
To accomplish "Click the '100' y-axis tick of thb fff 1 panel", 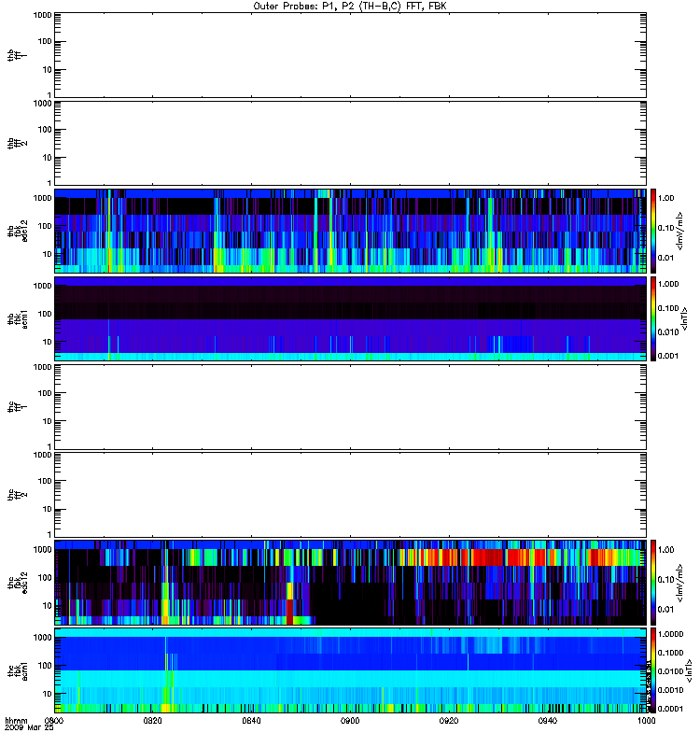I will coord(45,41).
